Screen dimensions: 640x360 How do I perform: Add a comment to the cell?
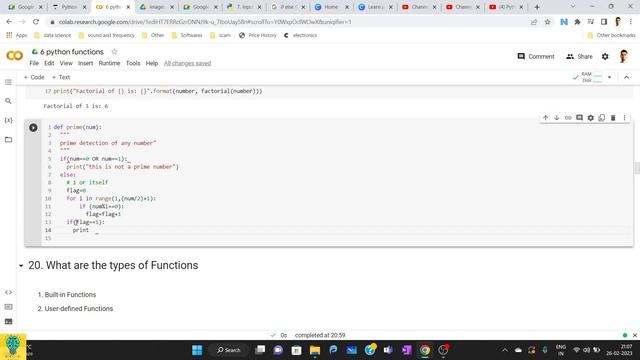pos(579,118)
